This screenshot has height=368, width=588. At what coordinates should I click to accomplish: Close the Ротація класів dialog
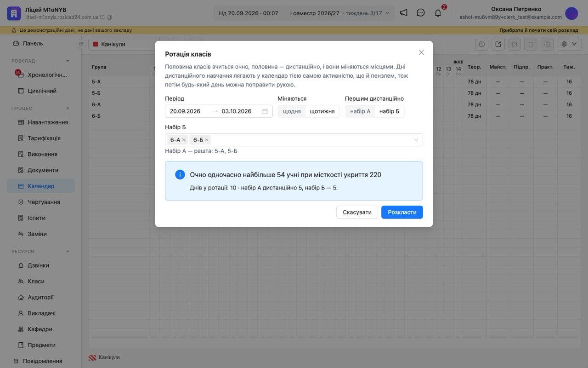coord(421,52)
